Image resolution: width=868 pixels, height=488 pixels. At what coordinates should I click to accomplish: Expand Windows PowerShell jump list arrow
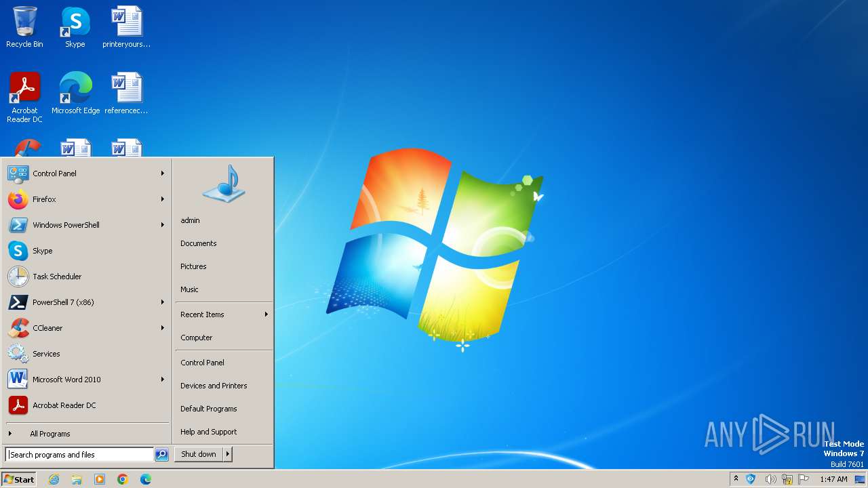tap(163, 225)
